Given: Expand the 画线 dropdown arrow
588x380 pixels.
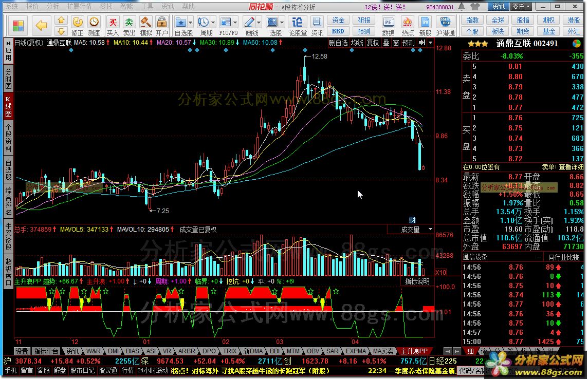Looking at the screenshot, I should [x=259, y=23].
